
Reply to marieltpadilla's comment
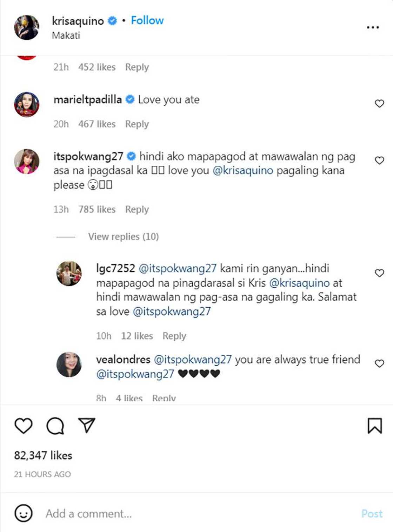tap(137, 124)
